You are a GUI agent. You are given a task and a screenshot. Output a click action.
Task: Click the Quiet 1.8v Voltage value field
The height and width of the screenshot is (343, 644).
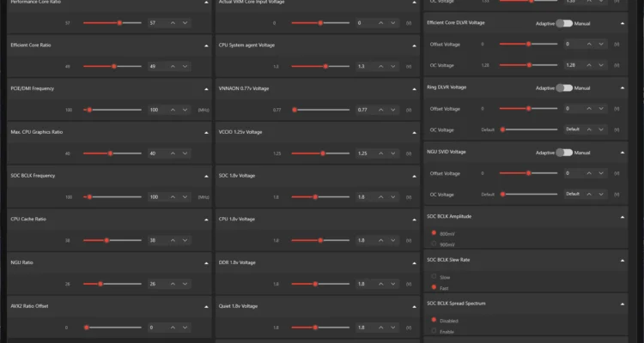(x=366, y=328)
